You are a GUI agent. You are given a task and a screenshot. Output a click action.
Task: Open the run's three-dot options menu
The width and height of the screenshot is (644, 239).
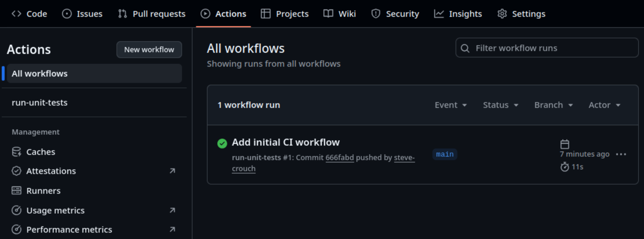click(621, 154)
